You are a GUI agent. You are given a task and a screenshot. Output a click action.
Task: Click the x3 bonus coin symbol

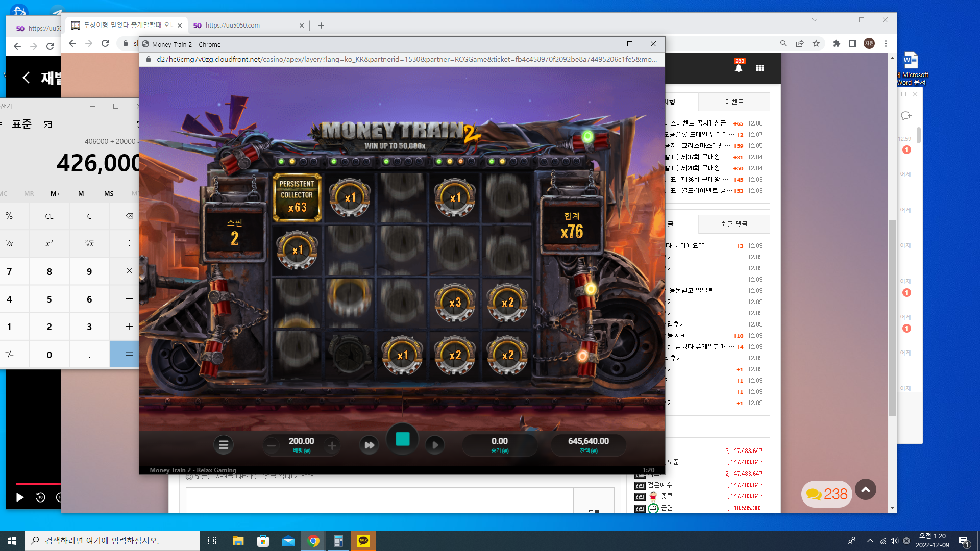click(x=455, y=303)
